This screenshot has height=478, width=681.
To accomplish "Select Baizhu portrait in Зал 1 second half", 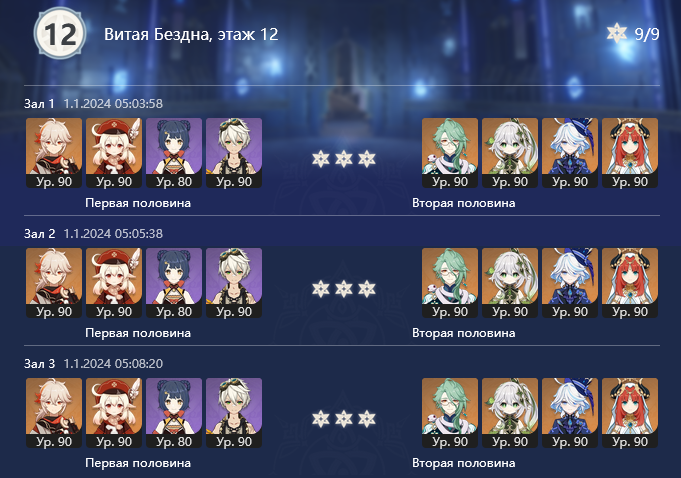I will click(x=450, y=153).
